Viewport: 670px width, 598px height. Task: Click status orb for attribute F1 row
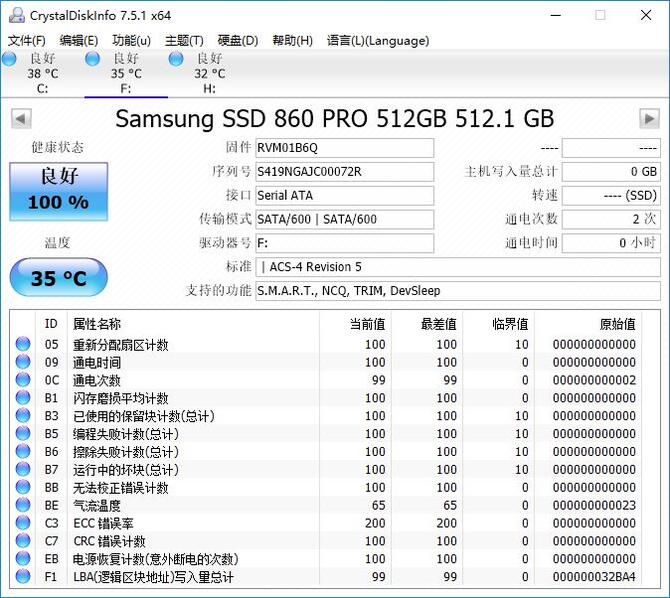(23, 577)
